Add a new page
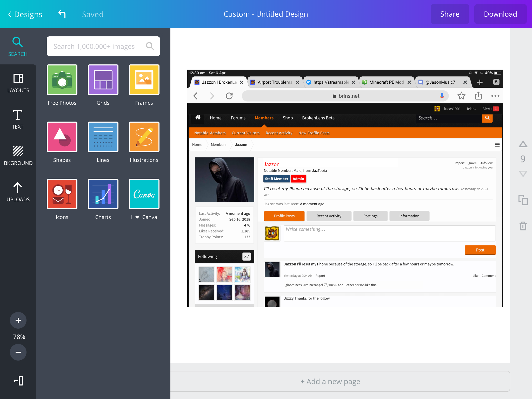This screenshot has height=399, width=532. [340, 381]
